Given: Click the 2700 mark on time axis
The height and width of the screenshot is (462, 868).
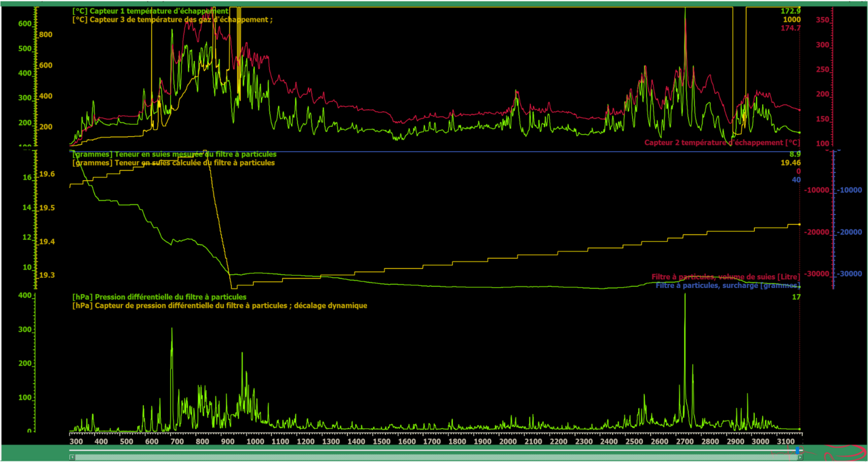Looking at the screenshot, I should [x=684, y=442].
